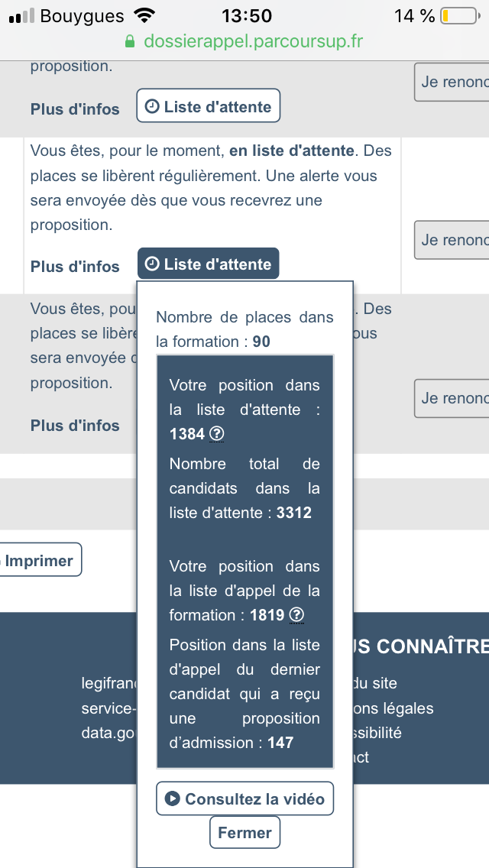Tap help icon beside waiting position 1384
The image size is (489, 868).
point(217,434)
